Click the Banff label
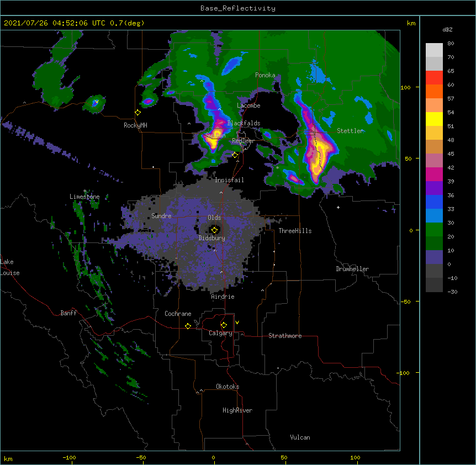Image resolution: width=476 pixels, height=465 pixels. tap(68, 313)
